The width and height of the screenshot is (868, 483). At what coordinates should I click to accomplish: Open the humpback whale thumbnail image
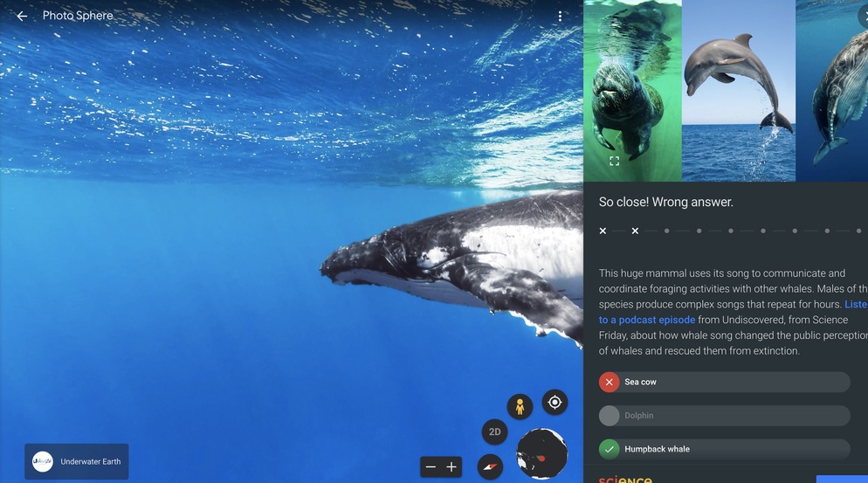point(831,90)
